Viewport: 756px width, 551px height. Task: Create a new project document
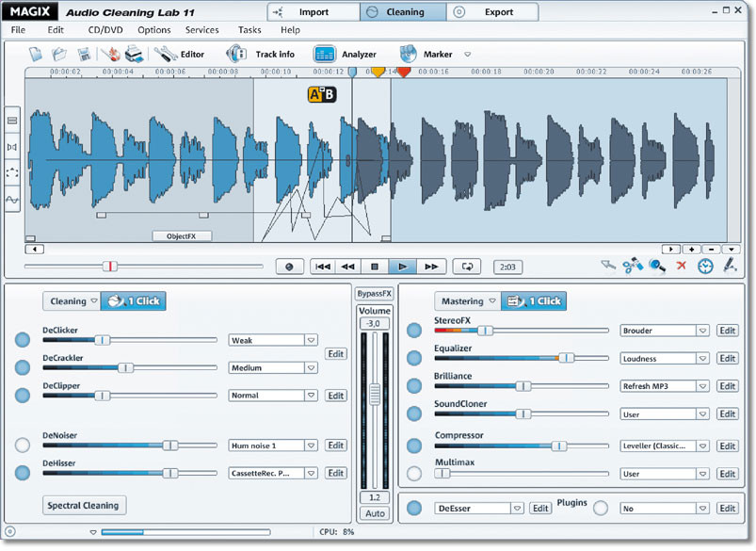pos(36,54)
